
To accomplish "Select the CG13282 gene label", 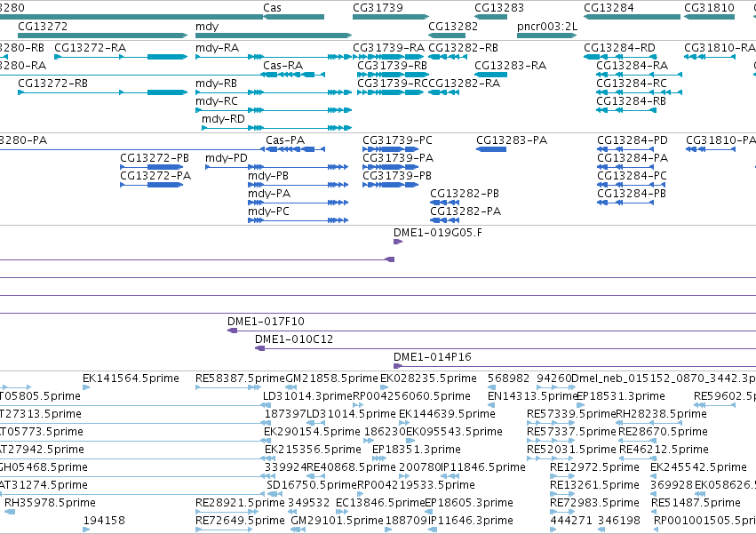I will (x=453, y=26).
